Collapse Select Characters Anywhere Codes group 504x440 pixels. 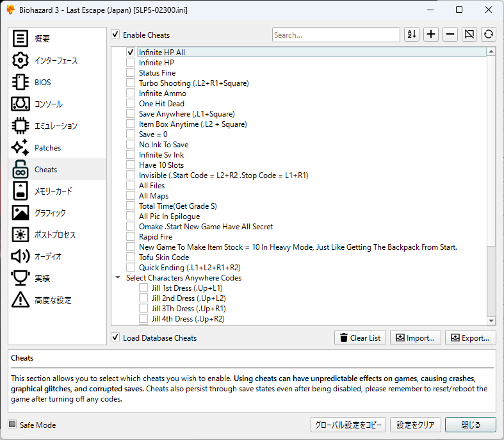click(x=117, y=278)
